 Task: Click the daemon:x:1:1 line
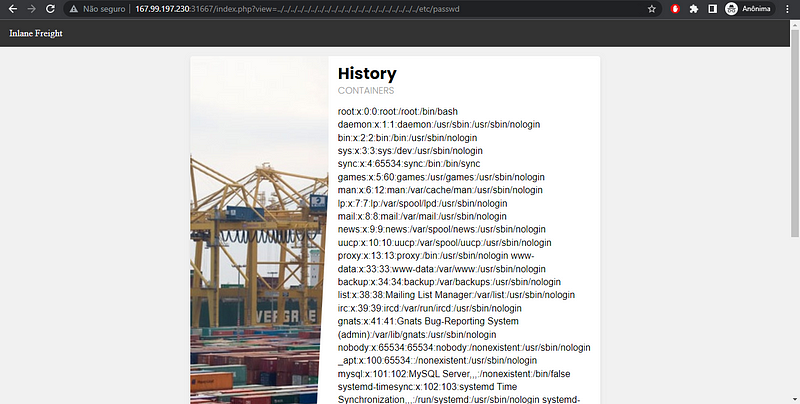(439, 124)
